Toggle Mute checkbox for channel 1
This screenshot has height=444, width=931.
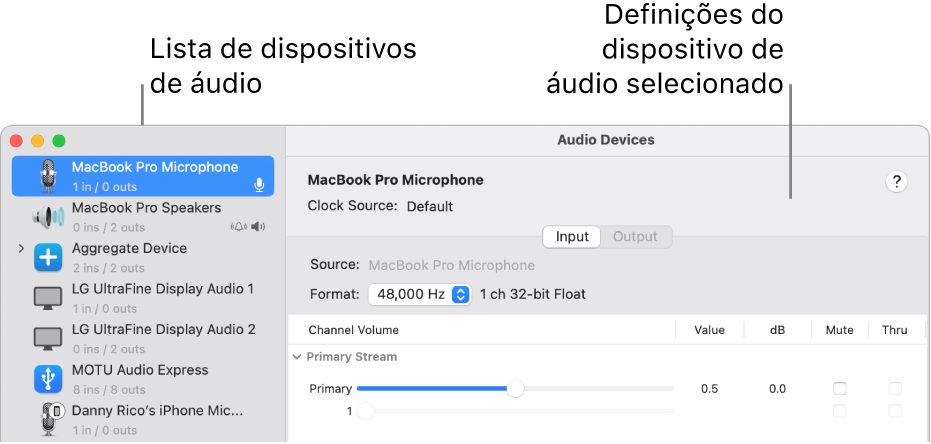(x=840, y=411)
